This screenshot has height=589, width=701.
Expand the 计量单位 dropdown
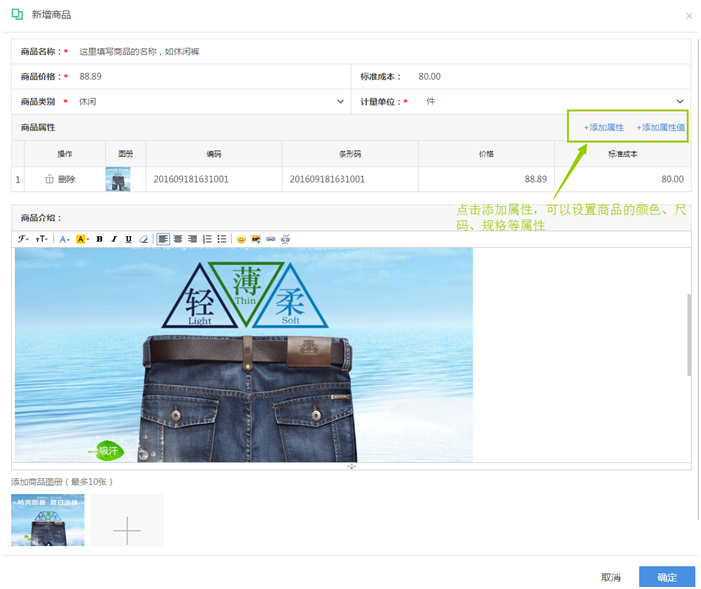click(680, 102)
